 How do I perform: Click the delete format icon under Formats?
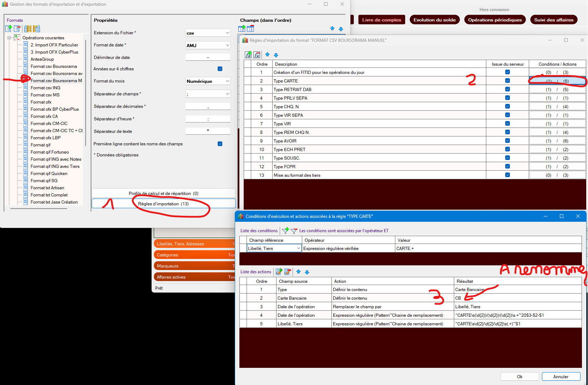17,29
